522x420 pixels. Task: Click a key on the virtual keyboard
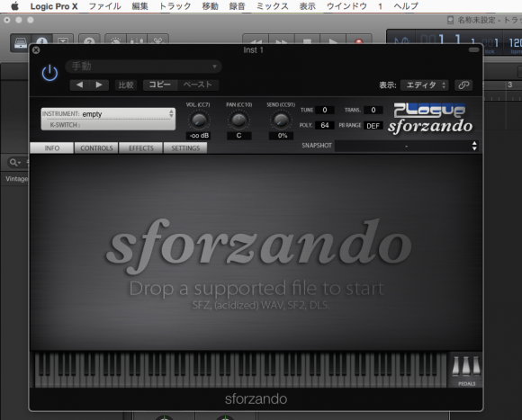pos(240,370)
